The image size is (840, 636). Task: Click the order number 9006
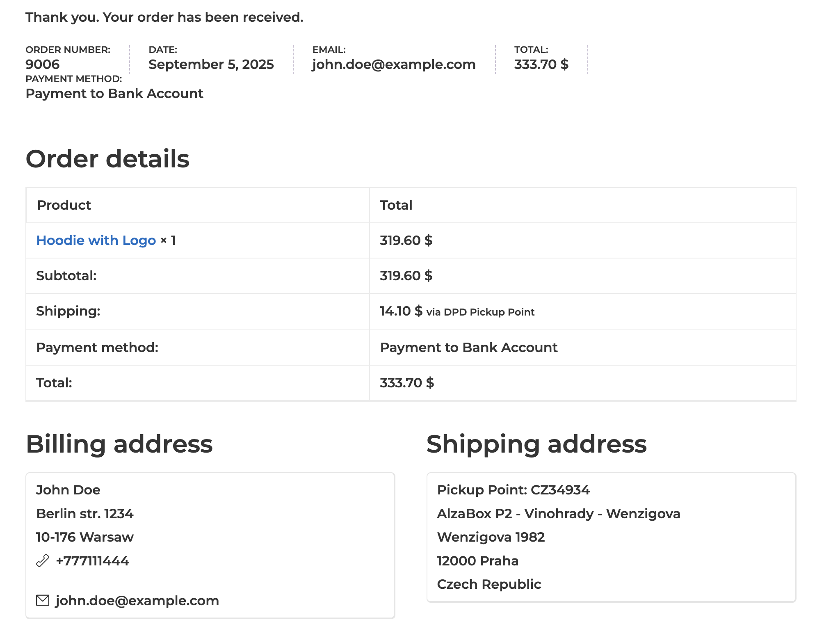click(43, 64)
